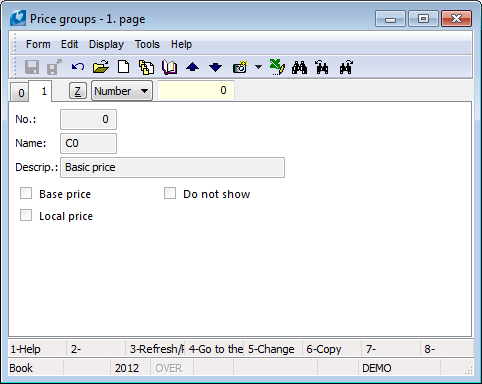This screenshot has width=482, height=384.
Task: Click the New blank document icon
Action: click(x=124, y=67)
